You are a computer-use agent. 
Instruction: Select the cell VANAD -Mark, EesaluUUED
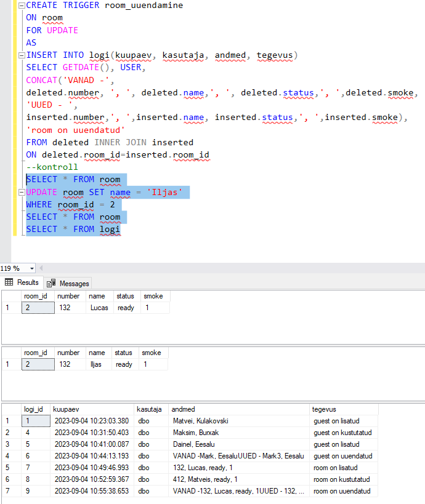[239, 456]
